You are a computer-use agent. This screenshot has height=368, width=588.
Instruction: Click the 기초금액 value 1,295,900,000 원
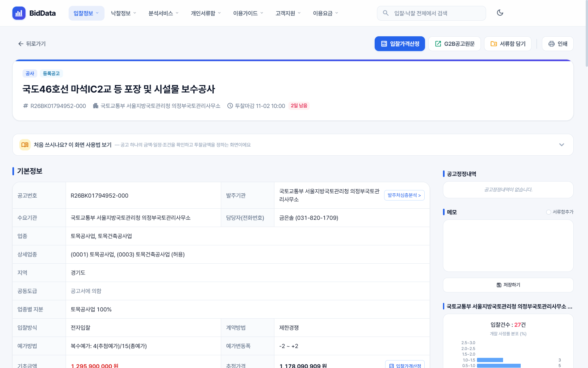[94, 365]
